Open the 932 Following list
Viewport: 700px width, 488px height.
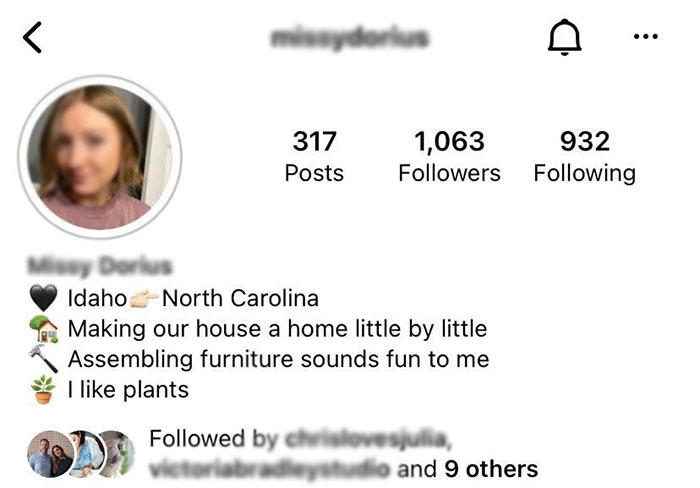coord(585,156)
